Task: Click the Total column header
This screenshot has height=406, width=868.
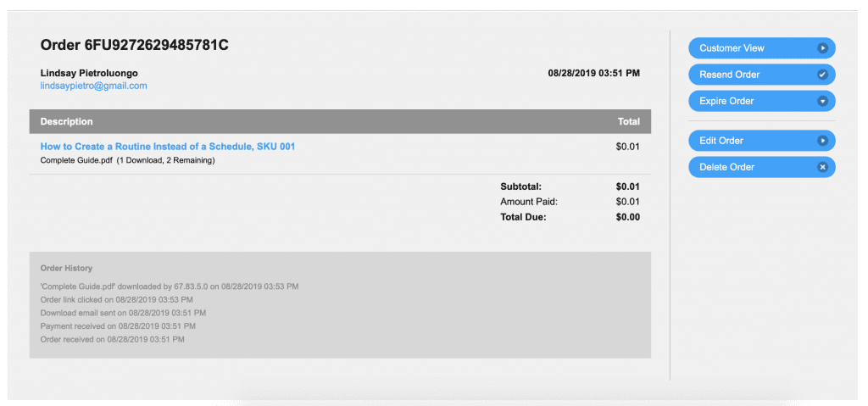Action: pos(628,121)
